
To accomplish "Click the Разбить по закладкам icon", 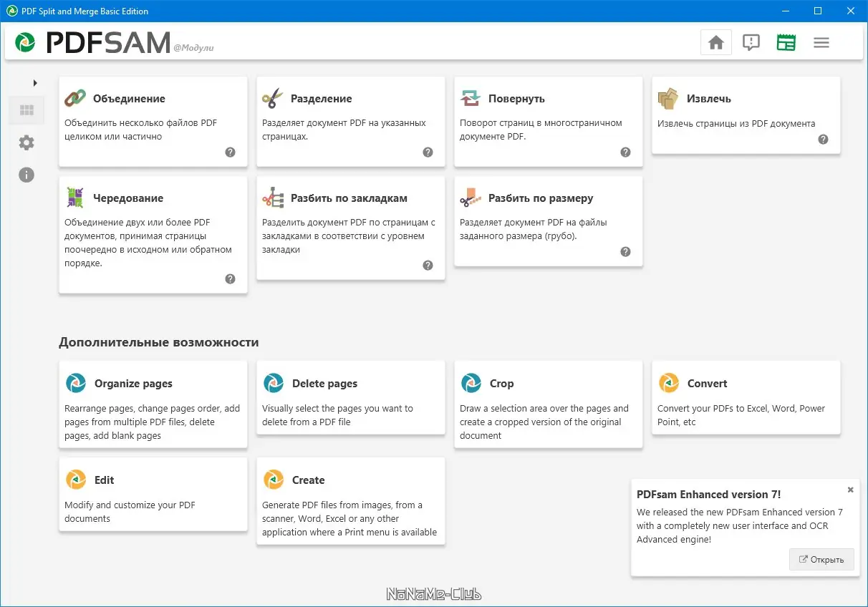I will 273,198.
